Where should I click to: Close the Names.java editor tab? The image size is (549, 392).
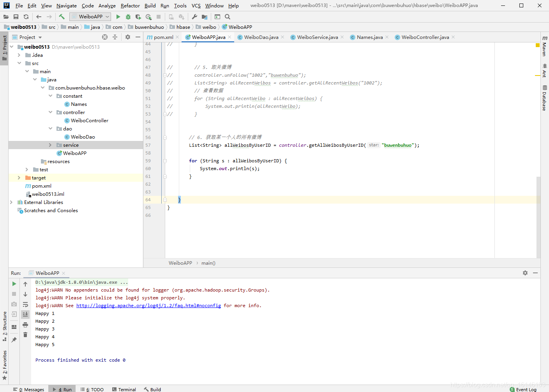387,37
